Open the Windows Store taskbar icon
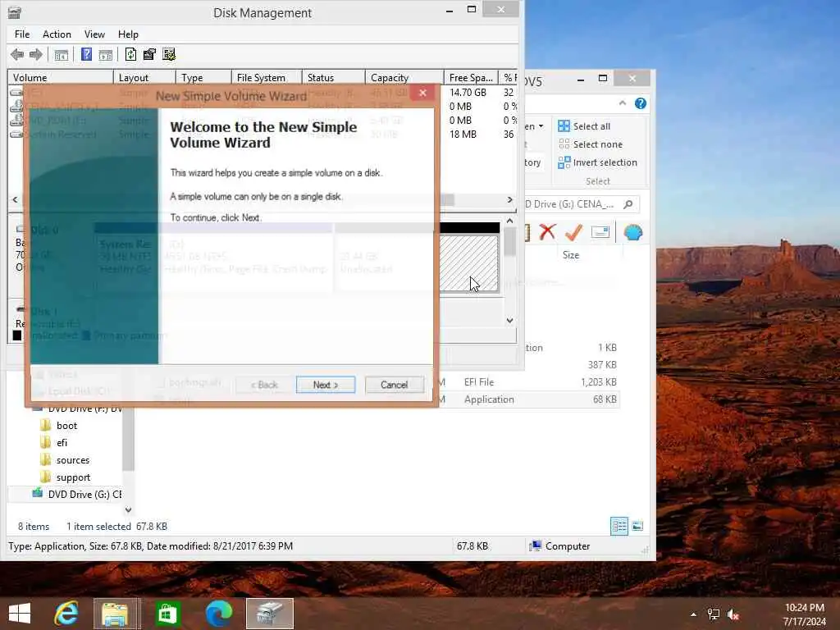The image size is (840, 630). click(167, 614)
